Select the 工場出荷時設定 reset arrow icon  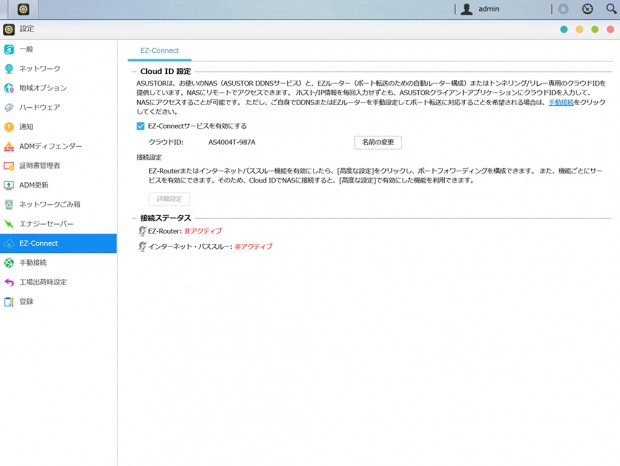tap(9, 282)
